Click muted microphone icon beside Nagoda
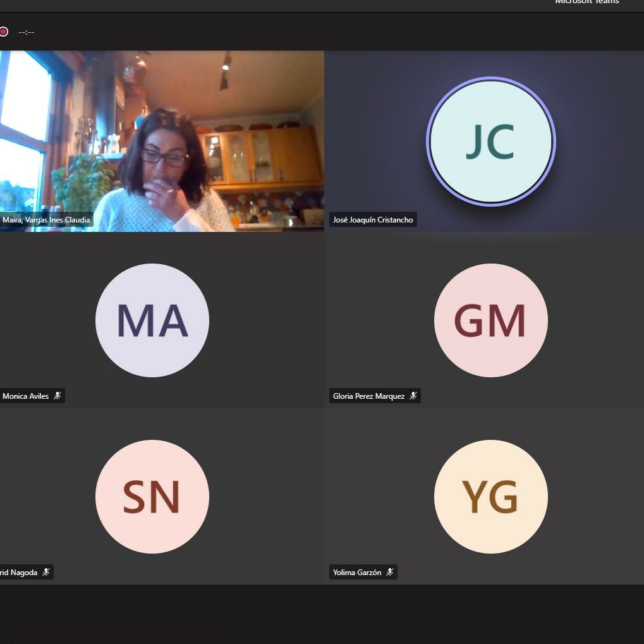 click(46, 573)
